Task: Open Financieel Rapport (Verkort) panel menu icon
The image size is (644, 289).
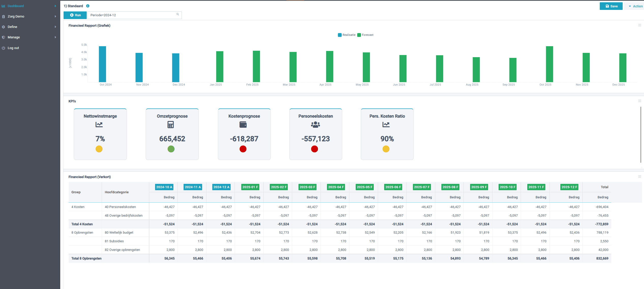Action: click(x=639, y=176)
